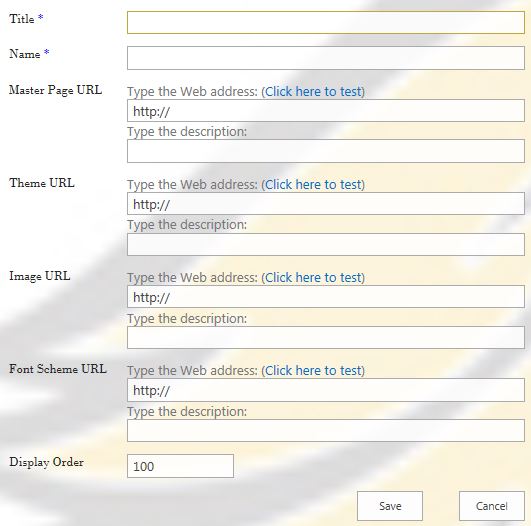Select the Theme URL web address field
This screenshot has width=531, height=526.
pos(326,204)
